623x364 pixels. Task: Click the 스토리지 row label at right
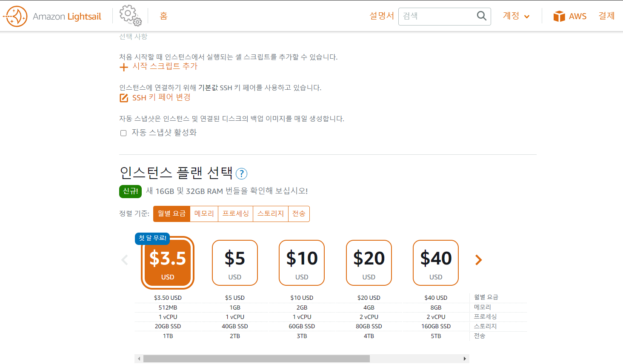486,327
